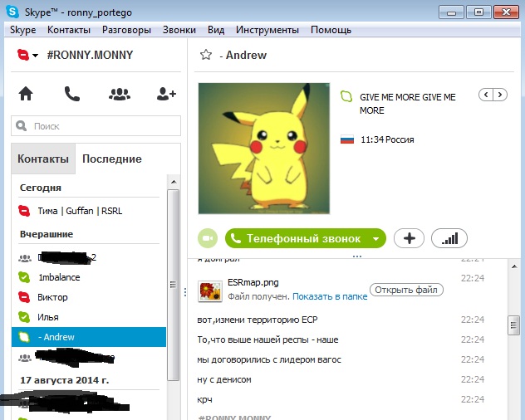Open the Вид menu
Viewport: 525px width, 420px height.
point(216,30)
